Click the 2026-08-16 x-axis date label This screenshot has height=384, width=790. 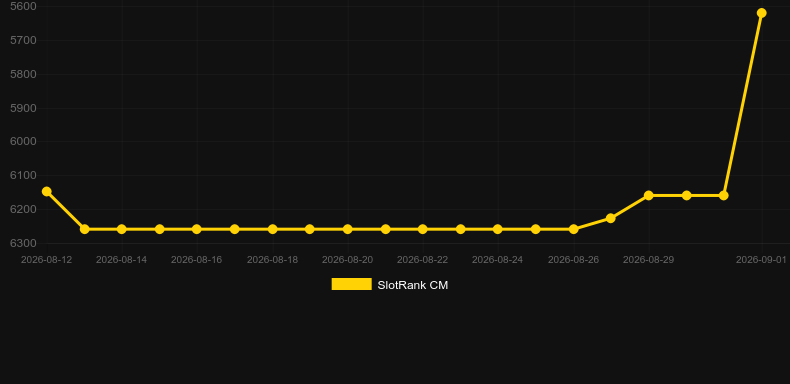tap(196, 260)
